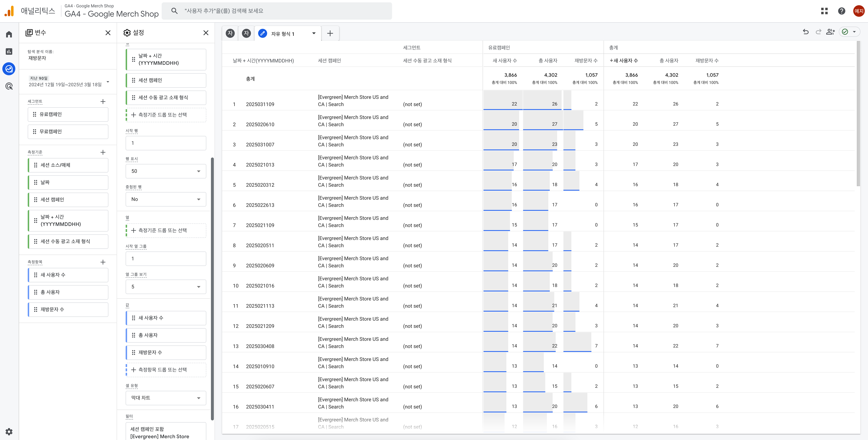The width and height of the screenshot is (868, 440).
Task: Click the search magnifier icon
Action: pos(174,11)
